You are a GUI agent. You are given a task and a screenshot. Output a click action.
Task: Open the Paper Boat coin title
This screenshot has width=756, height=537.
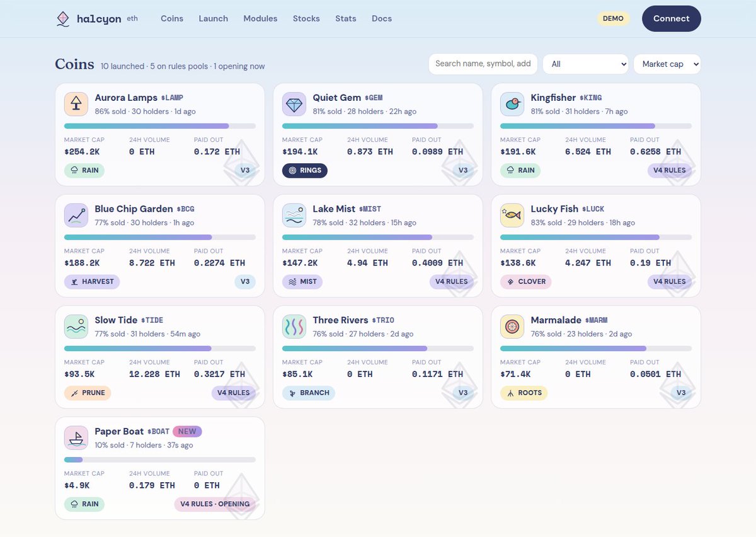click(x=120, y=432)
